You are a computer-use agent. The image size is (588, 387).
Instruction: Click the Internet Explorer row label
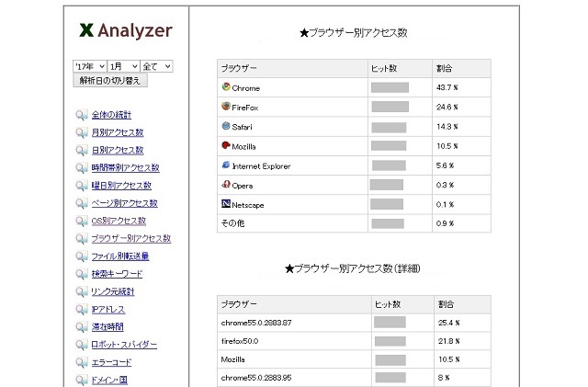tap(261, 165)
